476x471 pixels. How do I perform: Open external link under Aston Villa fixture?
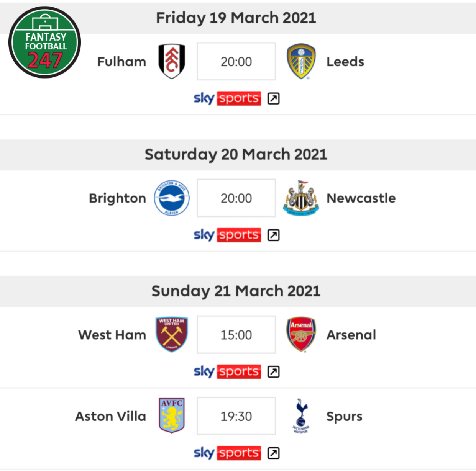273,453
